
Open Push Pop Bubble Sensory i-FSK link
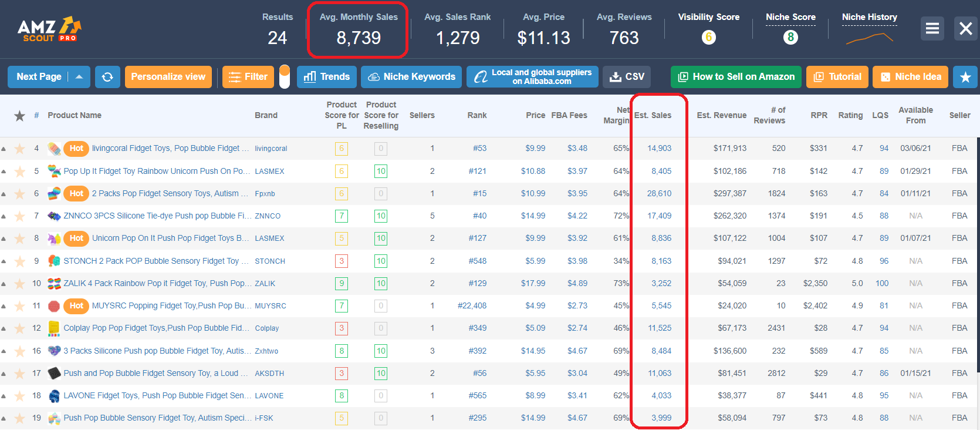coord(156,418)
